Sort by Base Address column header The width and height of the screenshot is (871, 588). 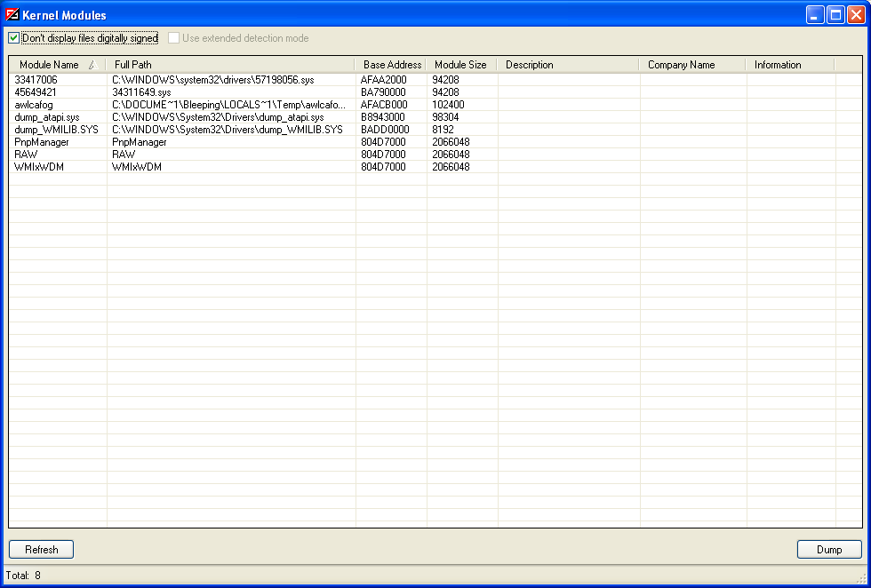[390, 65]
